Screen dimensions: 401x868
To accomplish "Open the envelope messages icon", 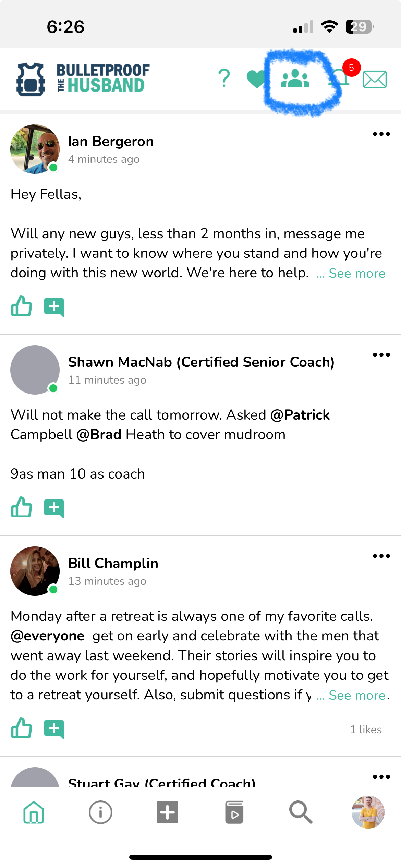I will click(375, 80).
